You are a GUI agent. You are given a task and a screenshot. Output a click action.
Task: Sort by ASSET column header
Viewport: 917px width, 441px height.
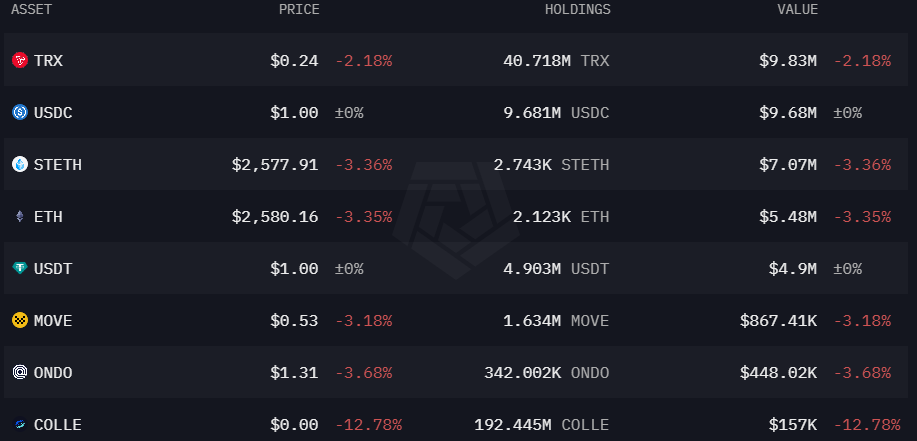(31, 9)
